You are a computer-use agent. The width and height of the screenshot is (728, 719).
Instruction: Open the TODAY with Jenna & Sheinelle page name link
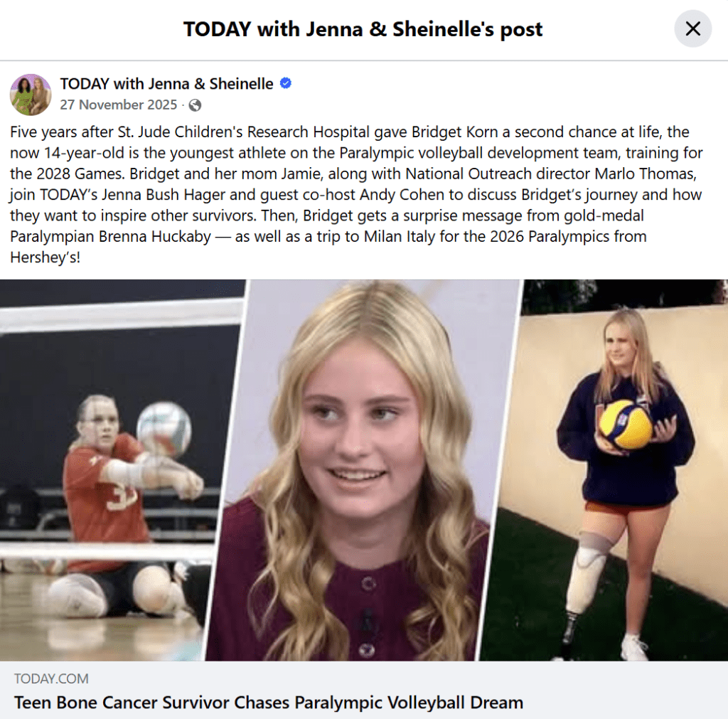166,84
